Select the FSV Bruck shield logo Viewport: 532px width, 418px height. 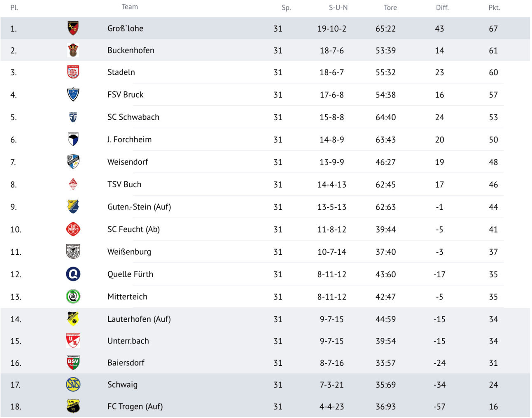(73, 95)
